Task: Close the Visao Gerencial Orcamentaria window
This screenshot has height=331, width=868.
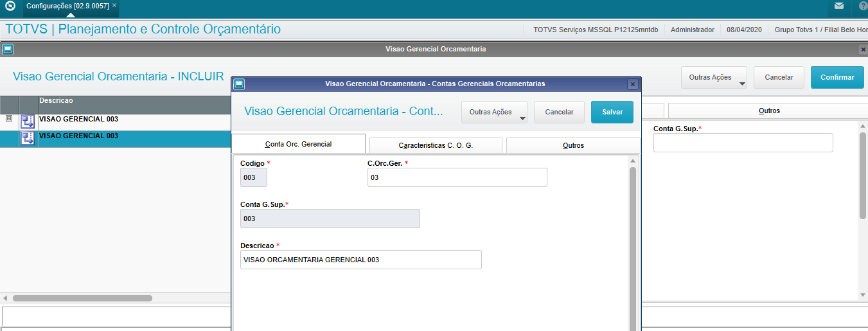Action: 863,49
